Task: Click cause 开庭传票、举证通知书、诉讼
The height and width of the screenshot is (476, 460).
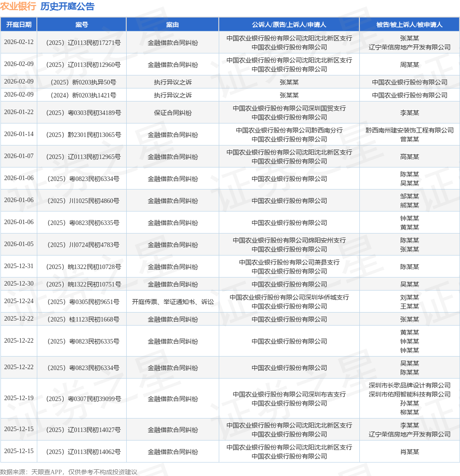Action: coord(173,302)
